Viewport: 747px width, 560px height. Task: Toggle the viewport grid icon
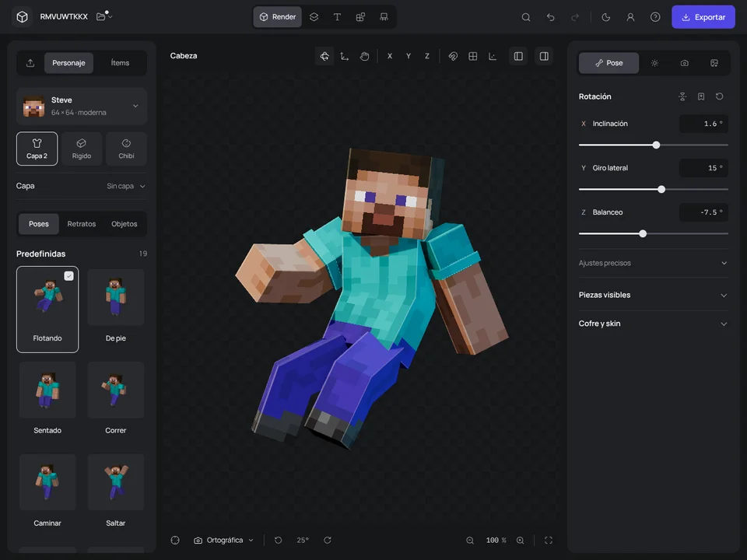coord(473,56)
